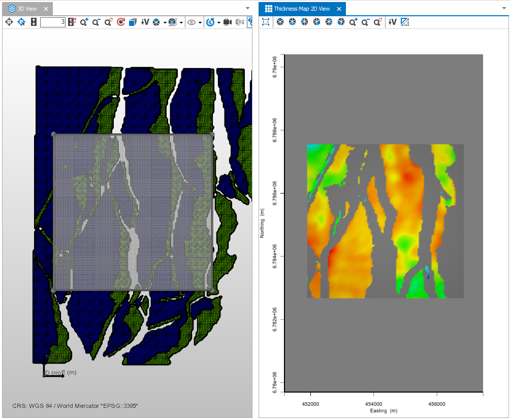Open the dropdown beside the bounding box icon
510x420 pixels.
coord(181,22)
